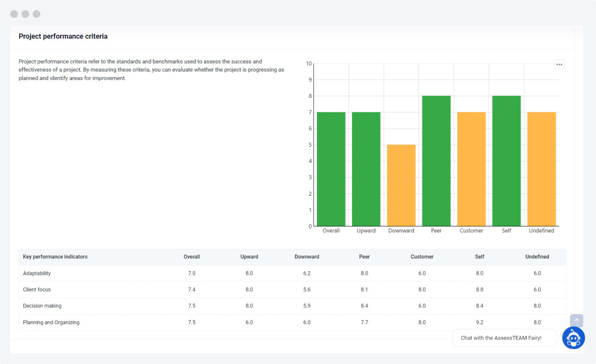
Task: Select Adaptability's 7.0 Overall score cell
Action: (x=192, y=273)
